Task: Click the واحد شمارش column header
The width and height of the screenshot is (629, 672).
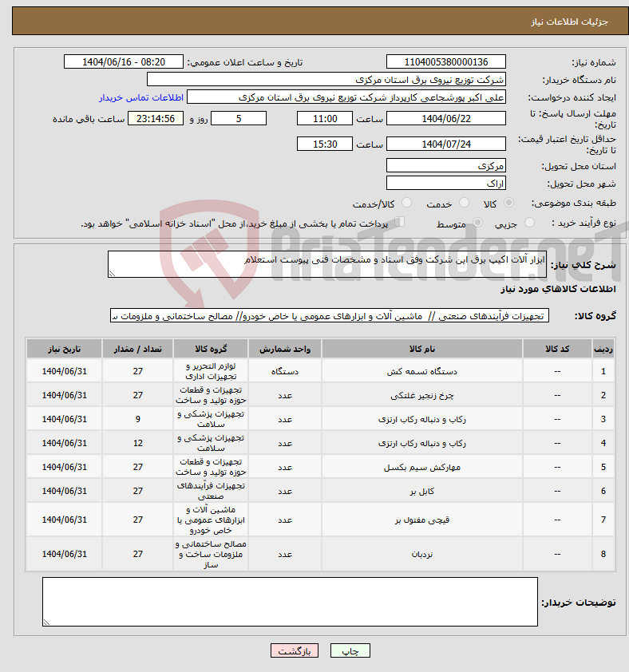Action: (x=285, y=349)
